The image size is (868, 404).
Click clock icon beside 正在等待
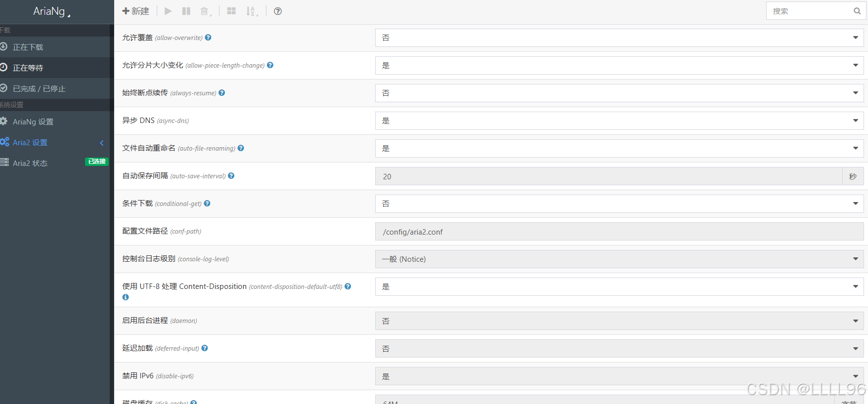click(3, 67)
